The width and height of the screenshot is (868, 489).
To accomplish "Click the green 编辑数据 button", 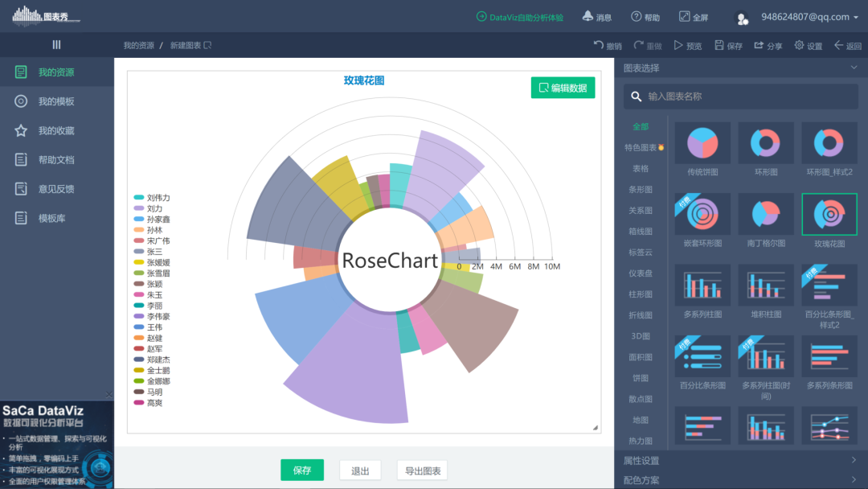I will coord(563,88).
